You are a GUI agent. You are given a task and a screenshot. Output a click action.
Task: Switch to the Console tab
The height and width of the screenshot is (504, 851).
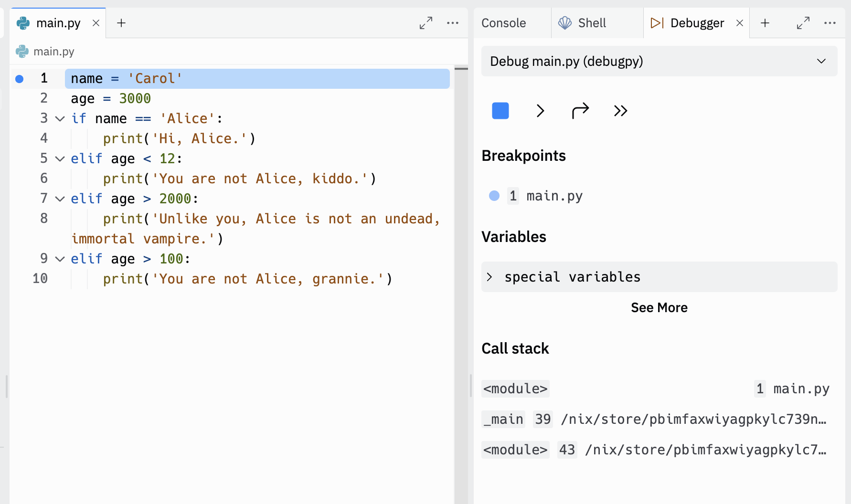coord(503,23)
